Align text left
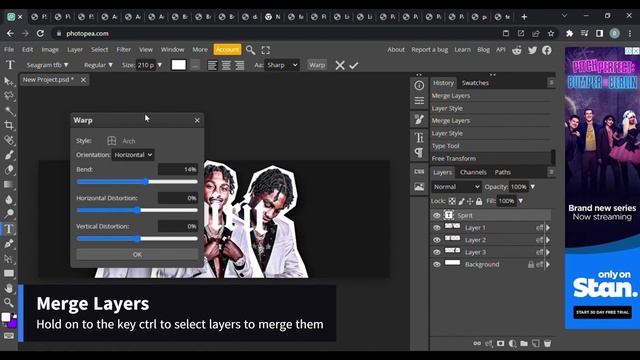 pyautogui.click(x=212, y=65)
